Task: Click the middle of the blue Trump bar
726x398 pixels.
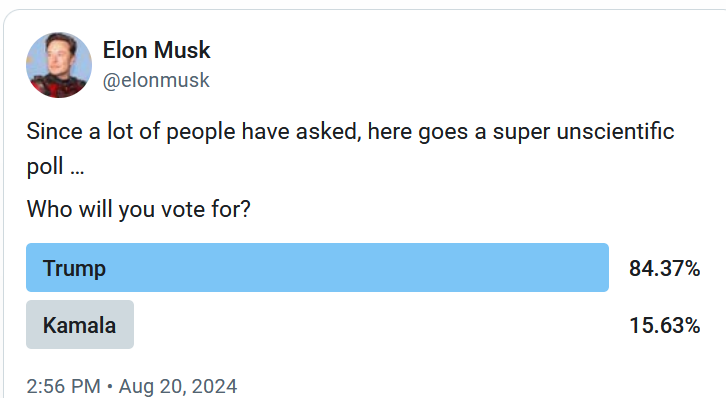Action: [x=317, y=267]
